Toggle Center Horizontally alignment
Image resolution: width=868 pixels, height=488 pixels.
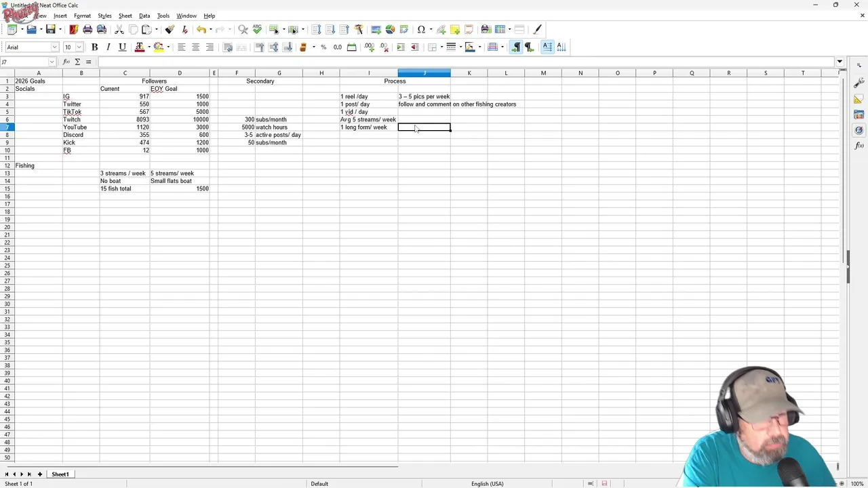pyautogui.click(x=195, y=47)
